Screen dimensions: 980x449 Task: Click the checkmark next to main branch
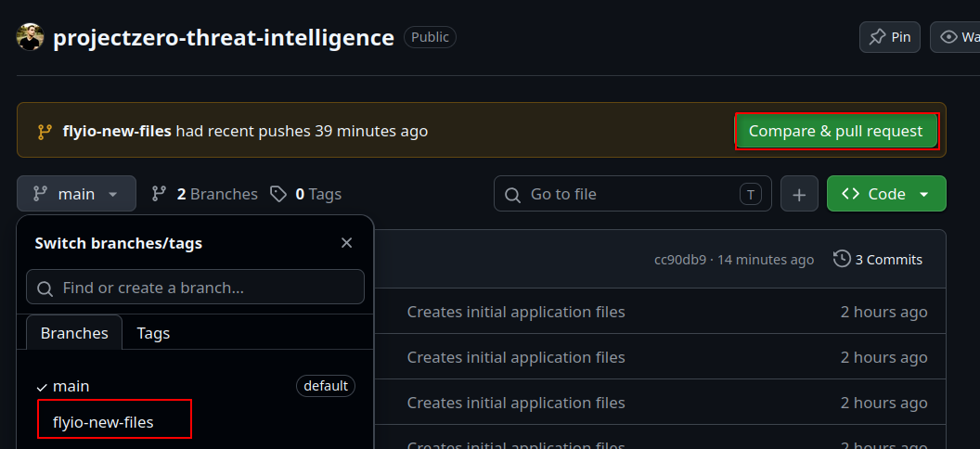coord(42,388)
